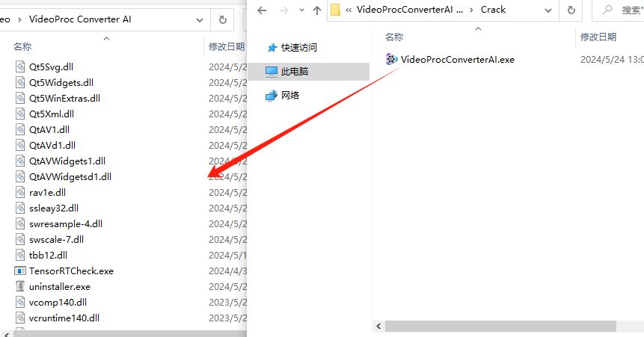Select the VideoProcConverterAI.exe film reel icon

tap(391, 59)
